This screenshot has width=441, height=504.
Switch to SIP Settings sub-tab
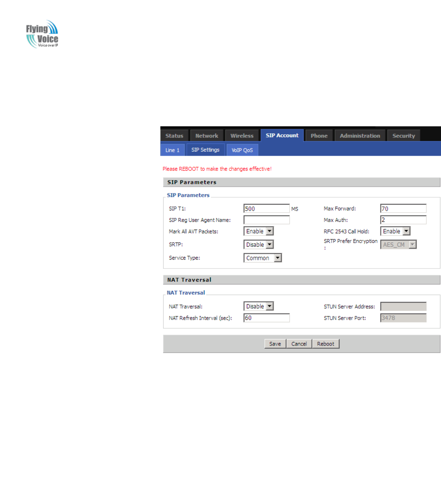point(205,150)
